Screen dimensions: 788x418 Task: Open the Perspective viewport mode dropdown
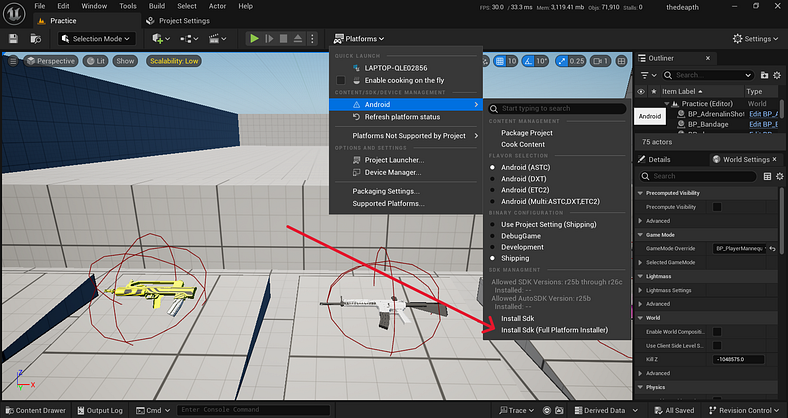click(51, 61)
